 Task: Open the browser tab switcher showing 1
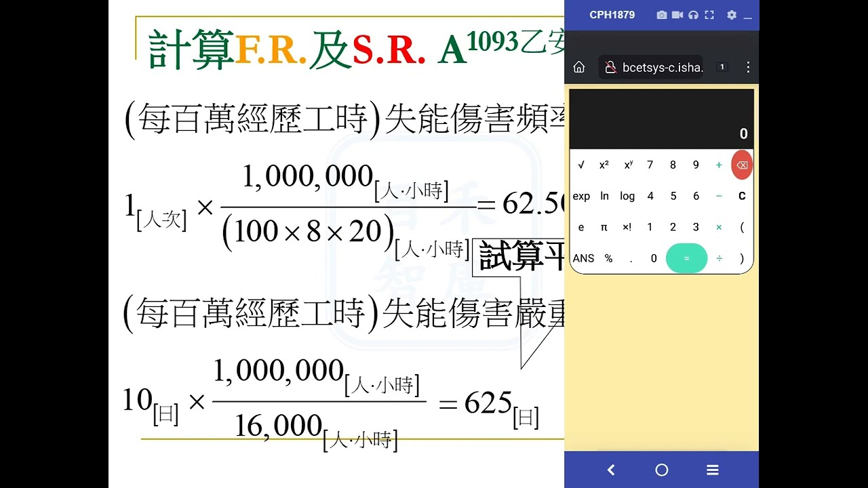[x=722, y=67]
